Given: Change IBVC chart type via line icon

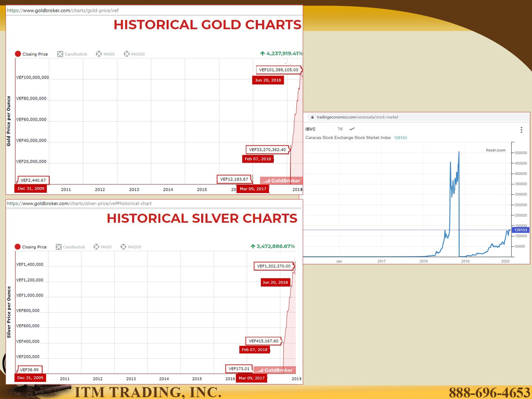Looking at the screenshot, I should point(352,129).
